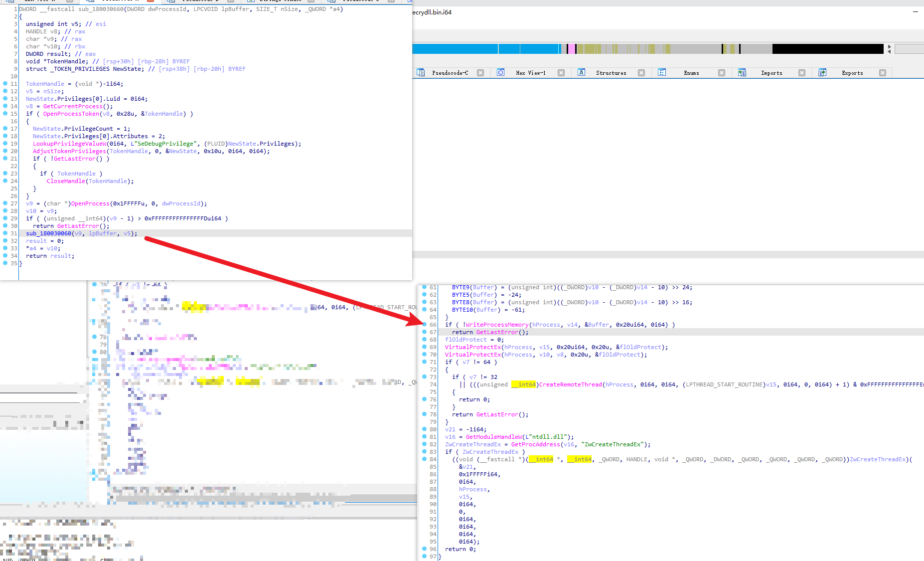Screen dimensions: 924x561
Task: Toggle breakpoint dot on line 66
Action: [425, 325]
